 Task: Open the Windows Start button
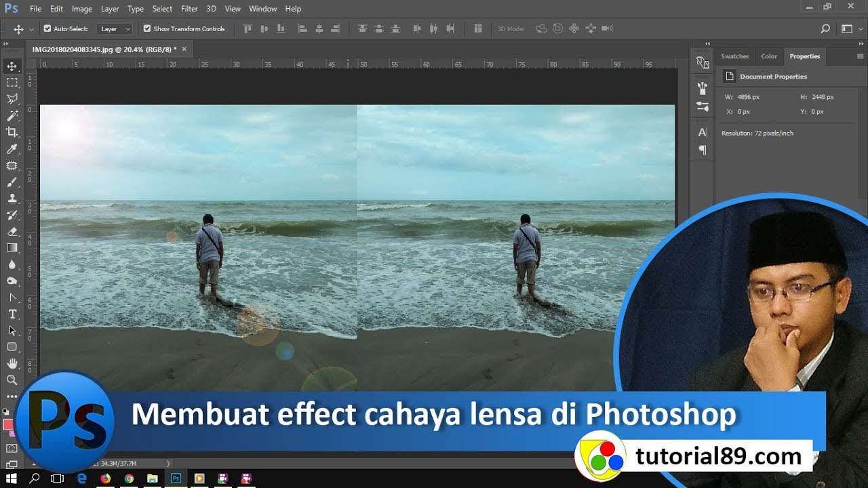click(x=12, y=479)
